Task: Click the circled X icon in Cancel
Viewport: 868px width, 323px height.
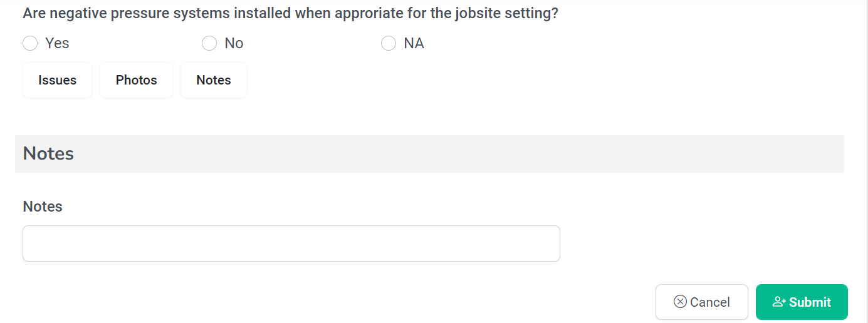Action: [x=680, y=302]
